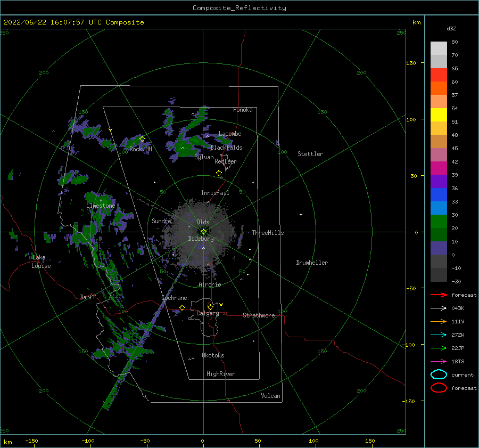479x448 pixels.
Task: Click the yellow diamond marker near RockyMH
Action: point(142,139)
